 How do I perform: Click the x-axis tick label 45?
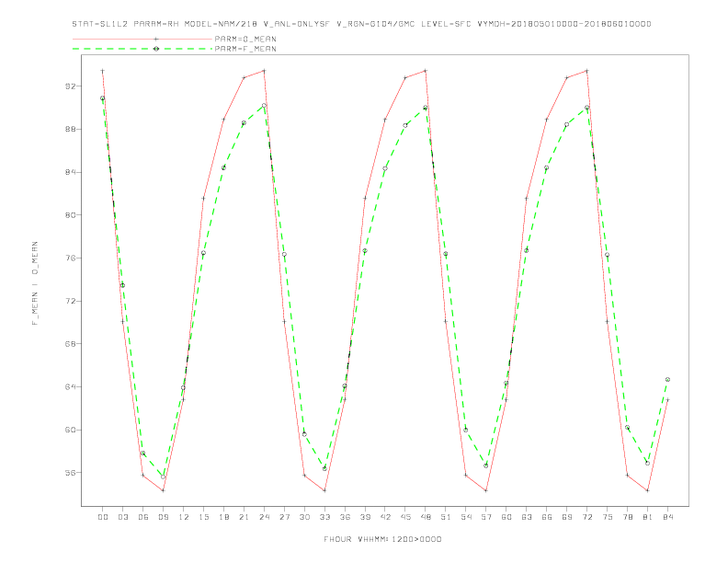coord(405,517)
